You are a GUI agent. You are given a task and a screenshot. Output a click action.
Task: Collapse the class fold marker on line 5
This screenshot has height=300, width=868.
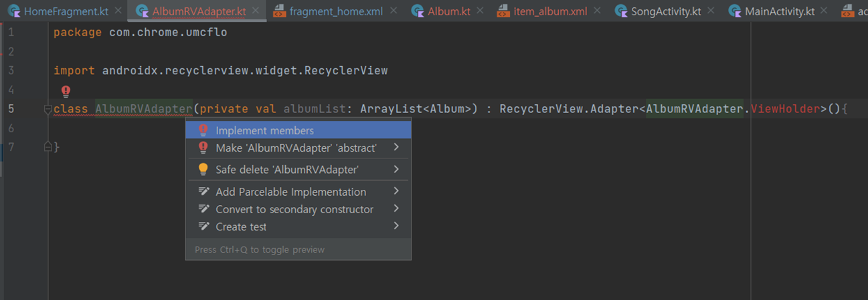coord(48,109)
